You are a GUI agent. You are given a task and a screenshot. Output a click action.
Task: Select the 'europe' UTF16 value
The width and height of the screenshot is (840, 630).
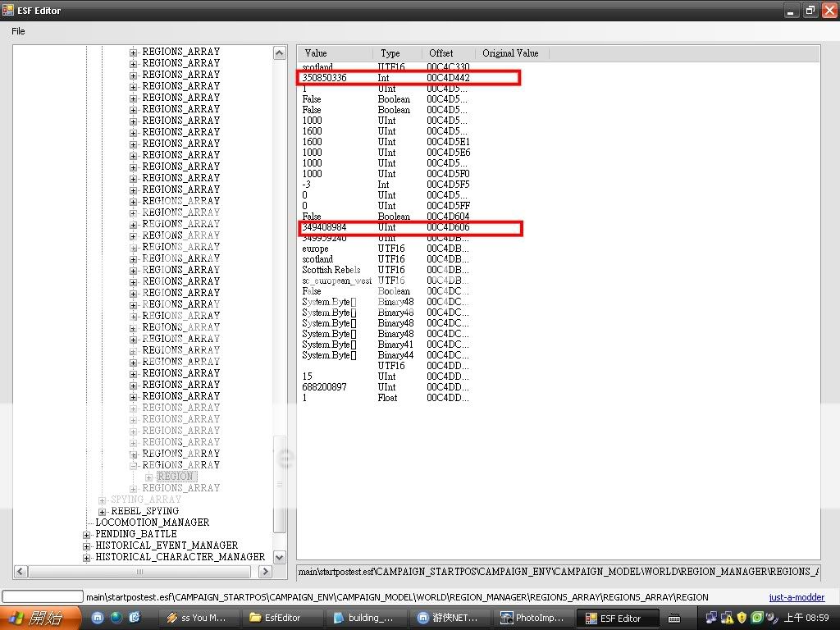pos(315,249)
